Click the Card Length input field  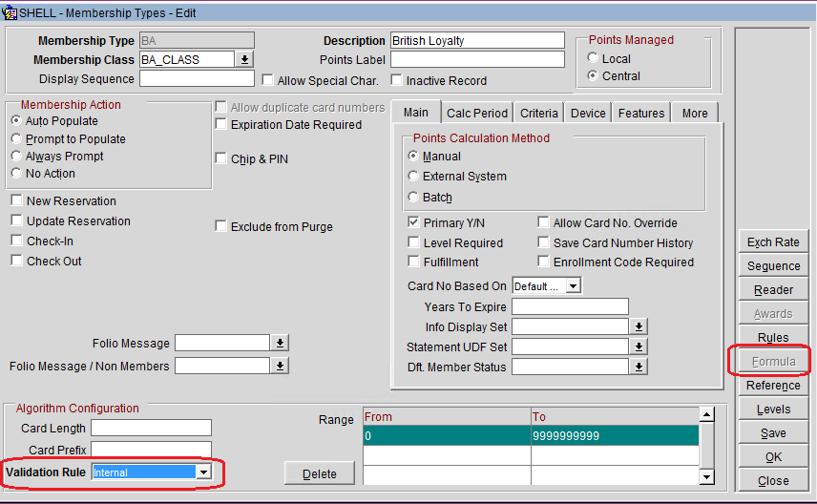pos(151,429)
